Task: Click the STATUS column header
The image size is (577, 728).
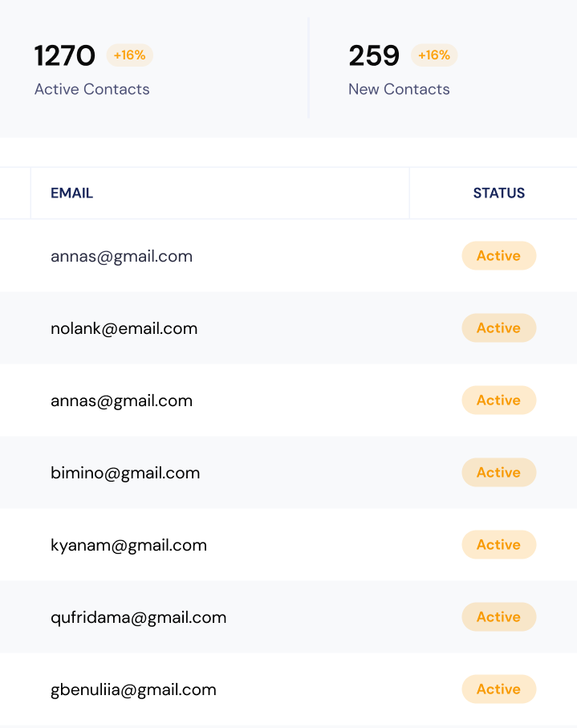Action: (x=498, y=193)
